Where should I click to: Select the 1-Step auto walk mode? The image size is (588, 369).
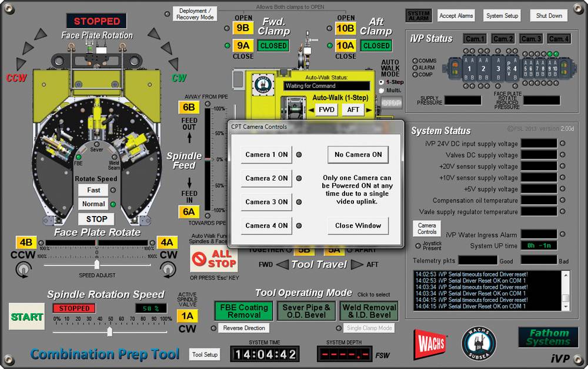tap(382, 82)
